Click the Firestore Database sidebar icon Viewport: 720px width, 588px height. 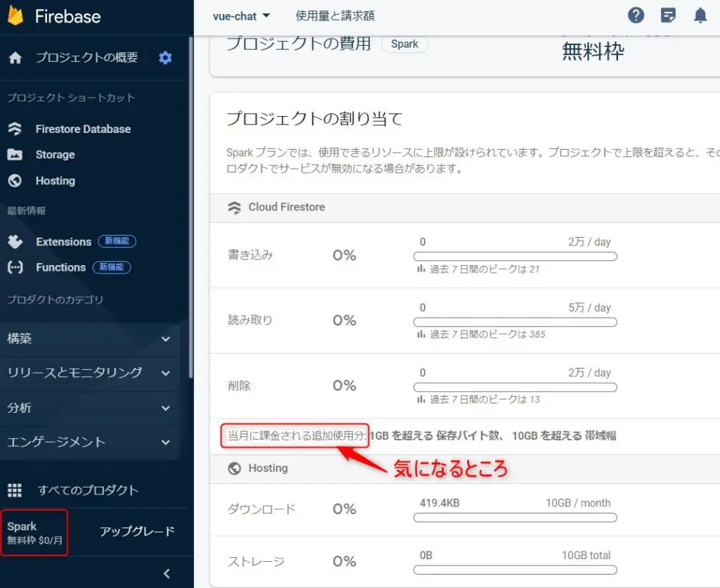click(15, 129)
